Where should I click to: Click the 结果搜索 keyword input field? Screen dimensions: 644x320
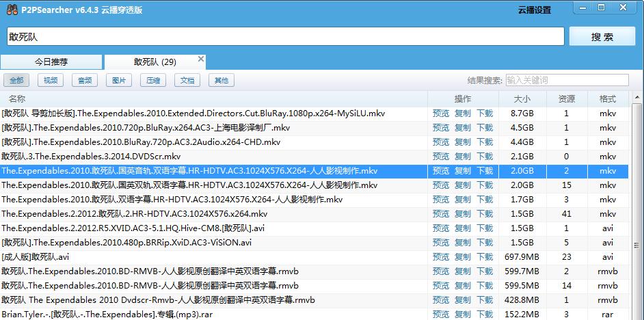(x=567, y=80)
